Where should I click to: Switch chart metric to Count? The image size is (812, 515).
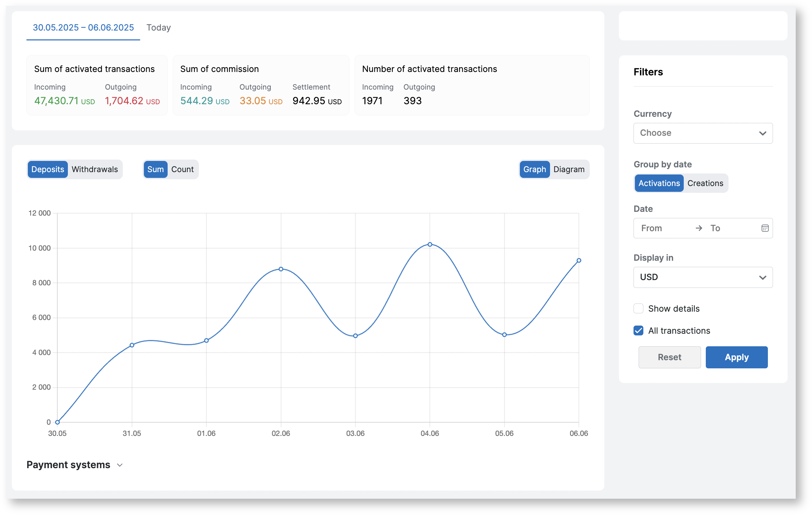[x=182, y=169]
